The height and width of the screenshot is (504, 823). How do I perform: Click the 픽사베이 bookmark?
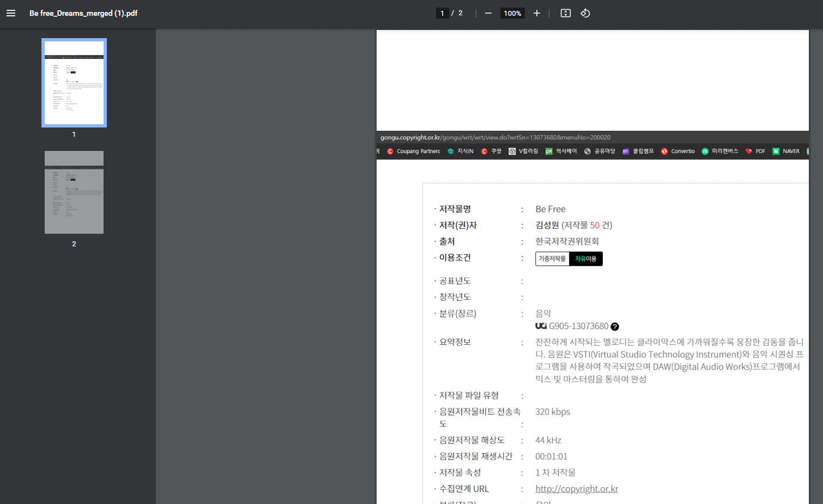(561, 151)
